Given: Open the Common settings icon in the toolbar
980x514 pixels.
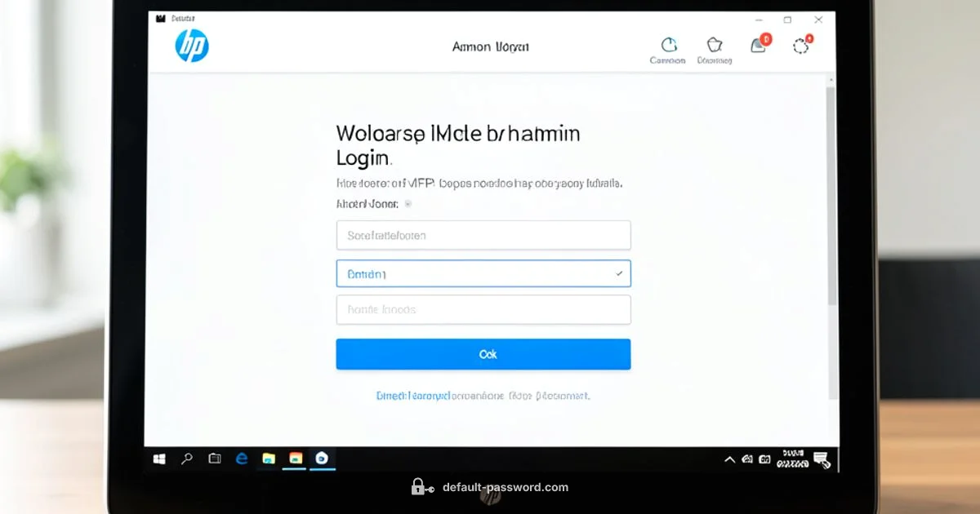Looking at the screenshot, I should 668,47.
